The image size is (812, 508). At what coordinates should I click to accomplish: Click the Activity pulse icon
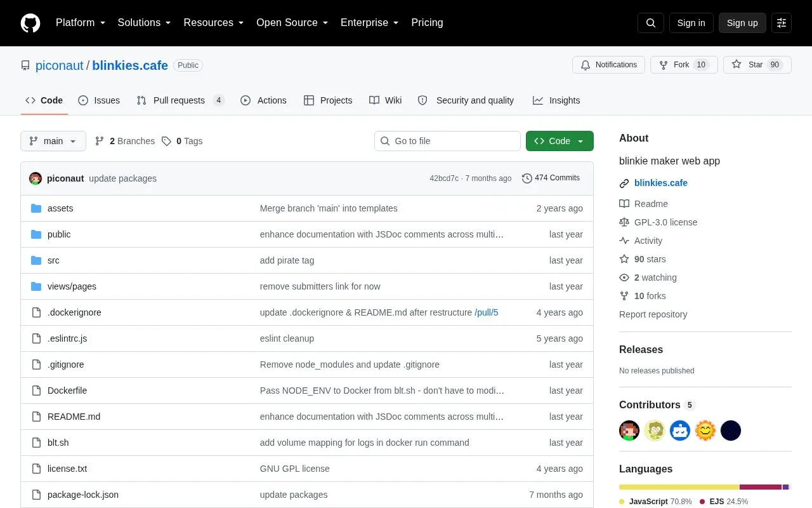click(x=624, y=241)
